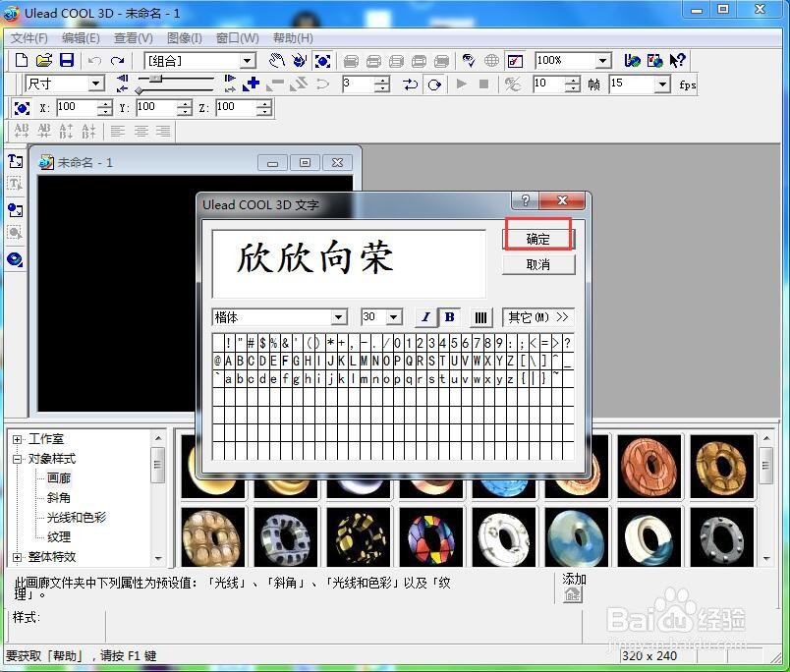The image size is (790, 672).
Task: Select 光线和色彩 in the tree
Action: pos(76,518)
